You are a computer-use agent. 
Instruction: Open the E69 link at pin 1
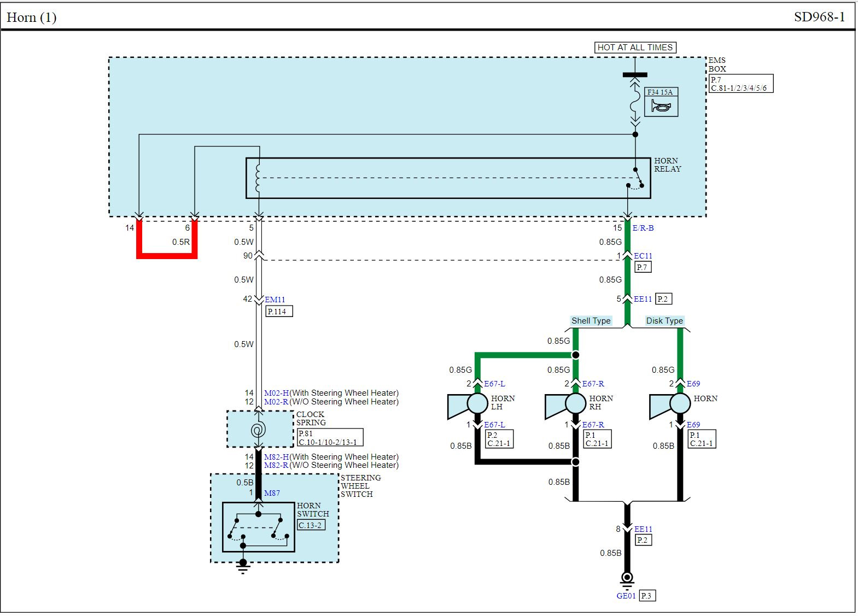(x=693, y=425)
